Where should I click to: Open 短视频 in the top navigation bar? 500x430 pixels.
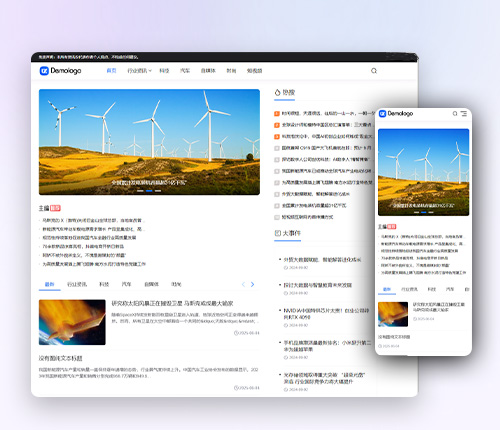[x=254, y=71]
